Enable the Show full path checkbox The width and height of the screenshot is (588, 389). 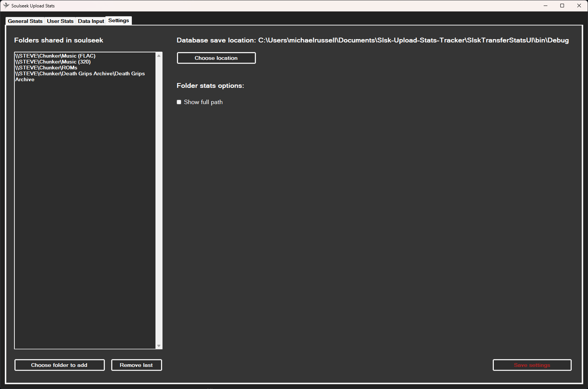(x=179, y=102)
